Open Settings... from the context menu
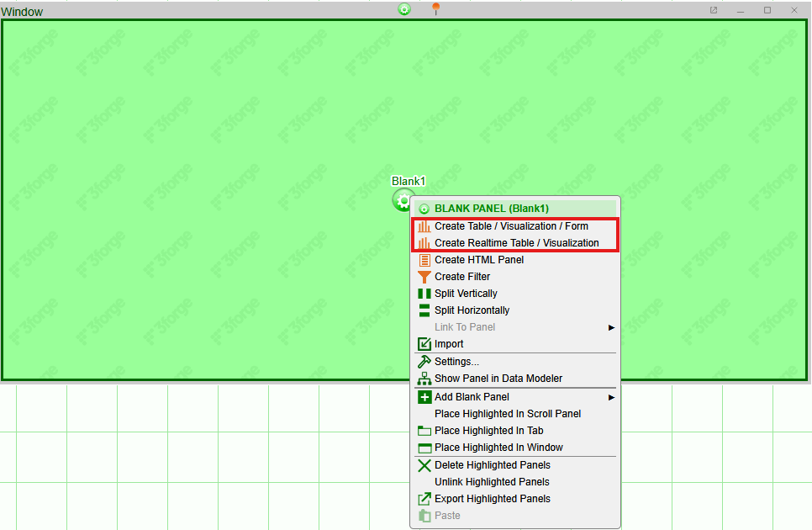812x530 pixels. click(456, 362)
